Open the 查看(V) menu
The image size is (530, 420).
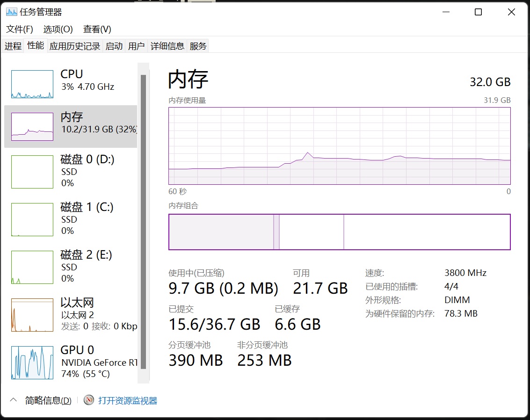coord(97,29)
